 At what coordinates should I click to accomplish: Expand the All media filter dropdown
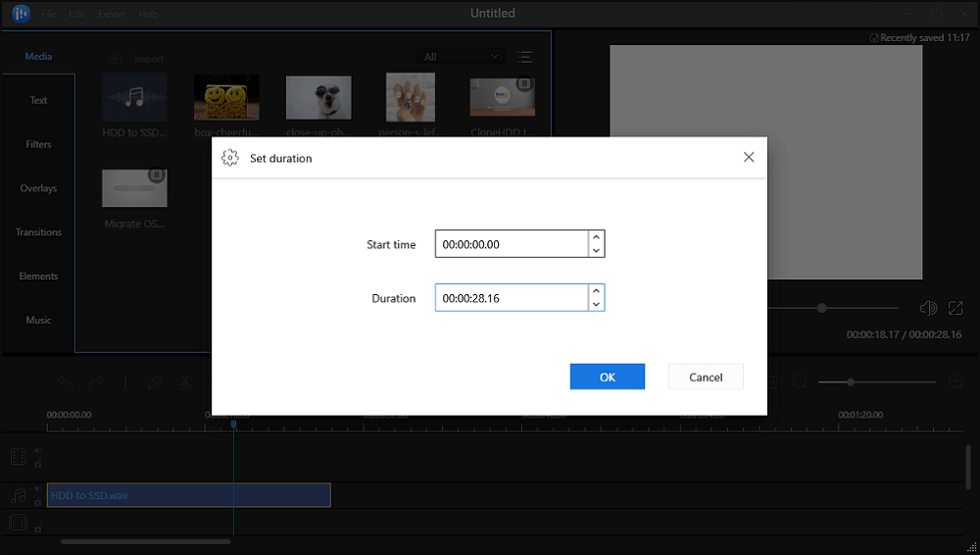click(x=461, y=57)
